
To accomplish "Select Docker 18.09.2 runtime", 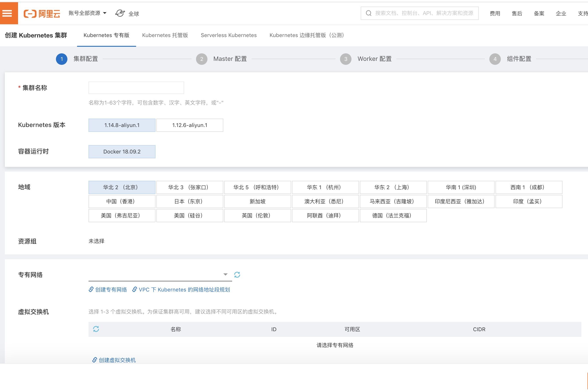I will coord(122,152).
